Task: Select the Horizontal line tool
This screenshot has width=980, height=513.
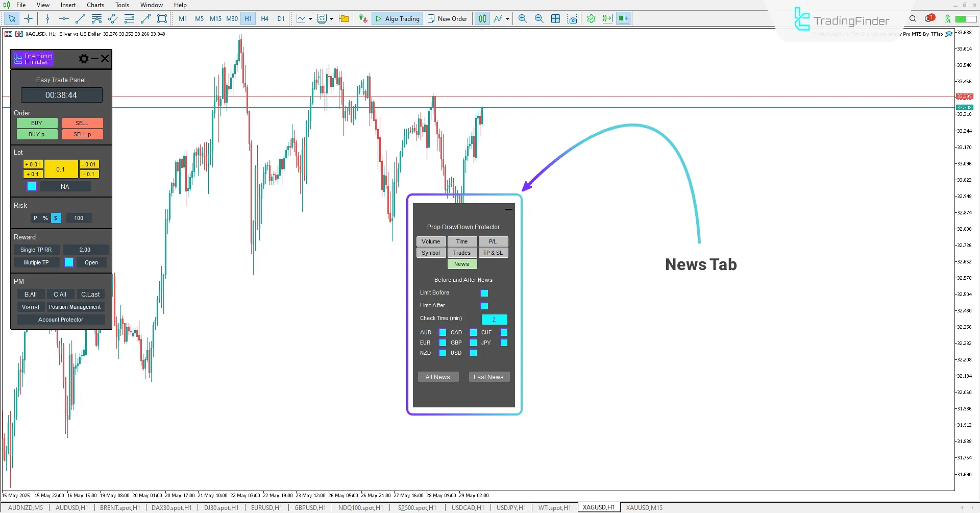Action: pyautogui.click(x=63, y=18)
